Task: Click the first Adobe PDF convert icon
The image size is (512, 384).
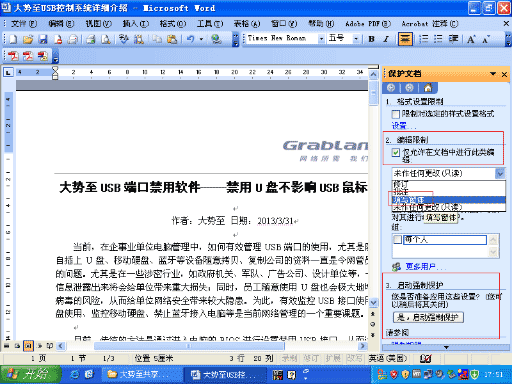Action: [x=13, y=56]
